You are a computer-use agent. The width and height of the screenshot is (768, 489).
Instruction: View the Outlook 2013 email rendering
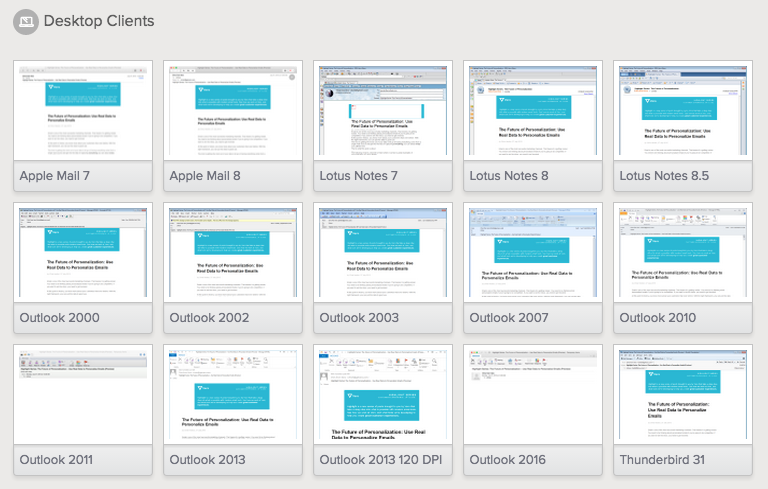pyautogui.click(x=233, y=395)
